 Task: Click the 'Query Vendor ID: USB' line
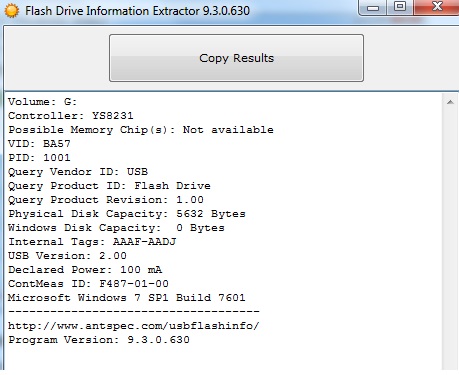coord(78,172)
